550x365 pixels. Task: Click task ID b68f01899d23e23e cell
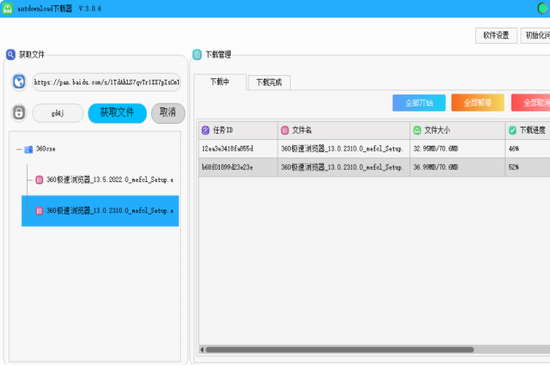tap(238, 167)
